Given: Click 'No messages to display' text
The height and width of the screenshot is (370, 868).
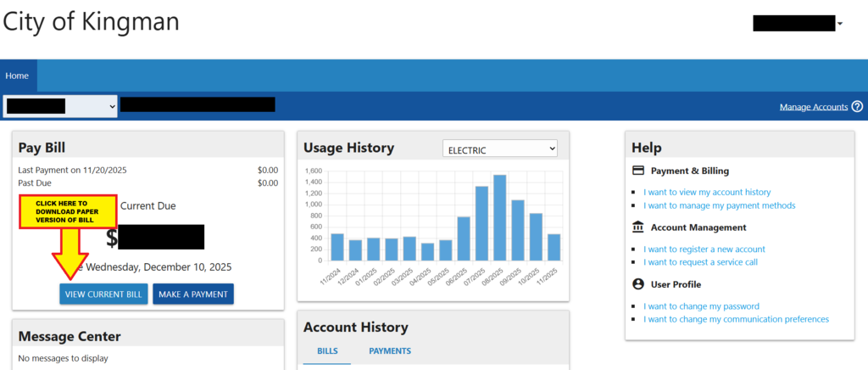Looking at the screenshot, I should pyautogui.click(x=63, y=358).
